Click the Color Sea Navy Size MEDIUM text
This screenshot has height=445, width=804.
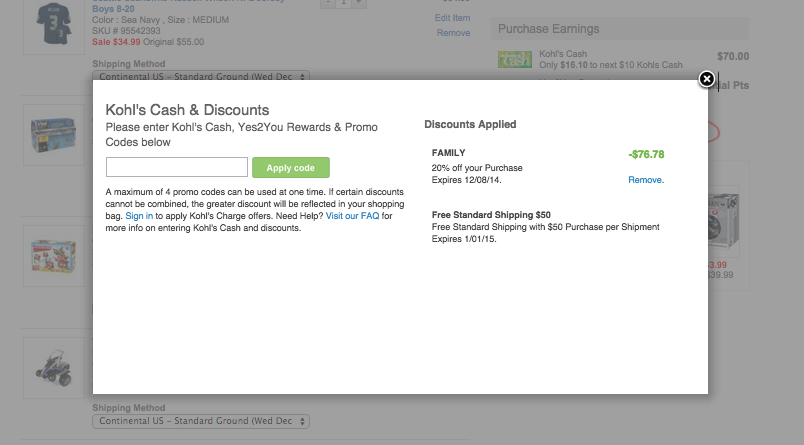[x=160, y=20]
